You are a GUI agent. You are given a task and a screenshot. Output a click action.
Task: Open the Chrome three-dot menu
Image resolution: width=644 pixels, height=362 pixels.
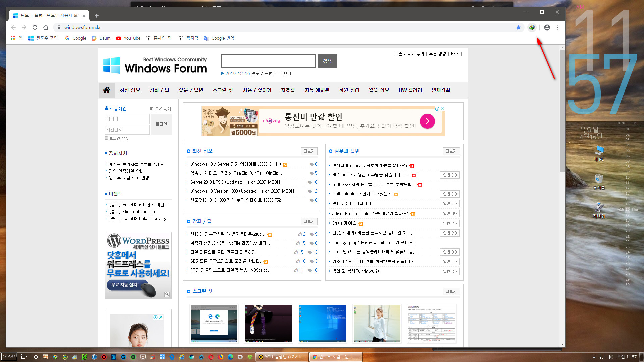[558, 27]
